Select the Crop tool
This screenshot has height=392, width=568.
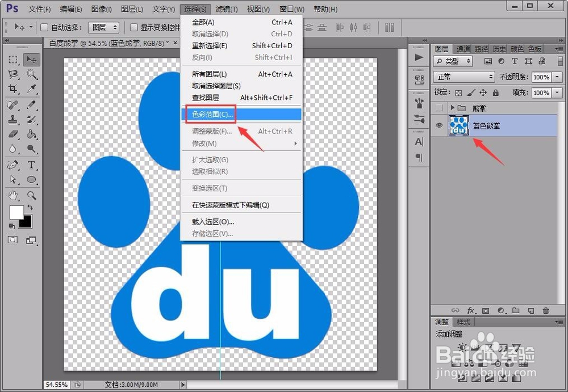click(x=13, y=88)
